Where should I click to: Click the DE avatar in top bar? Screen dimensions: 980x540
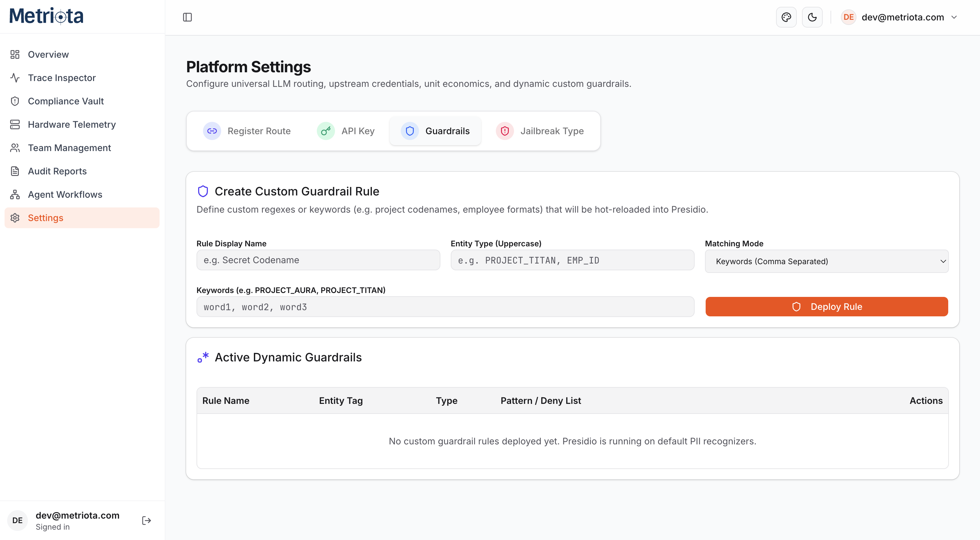848,17
